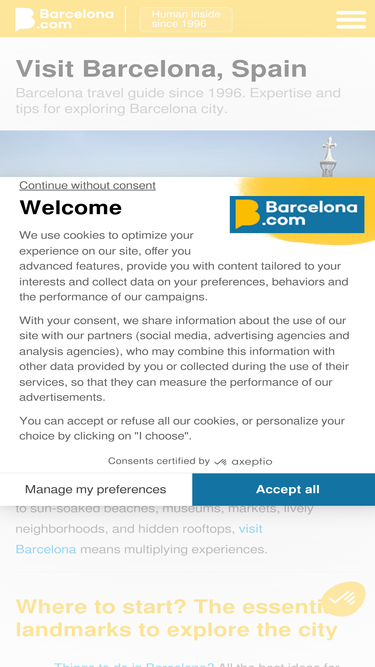This screenshot has width=375, height=667.
Task: Click the cookie description first paragraph
Action: coord(184,266)
